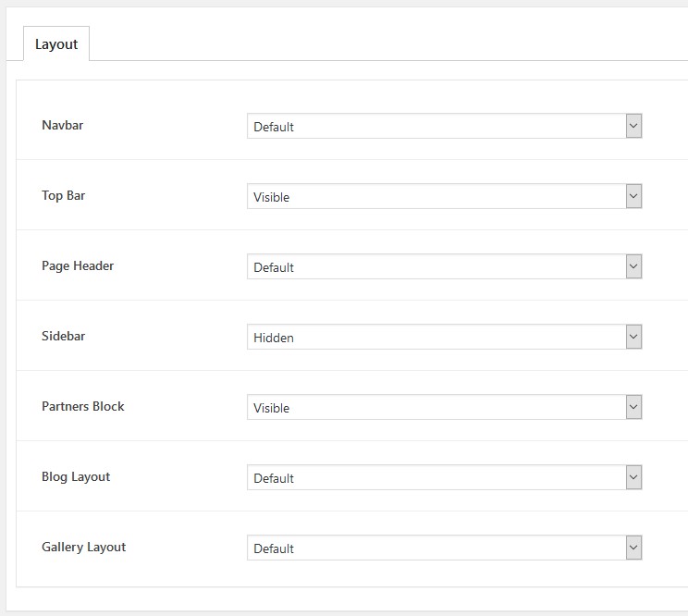Switch to the Layout tab
This screenshot has height=616, width=688.
[56, 43]
